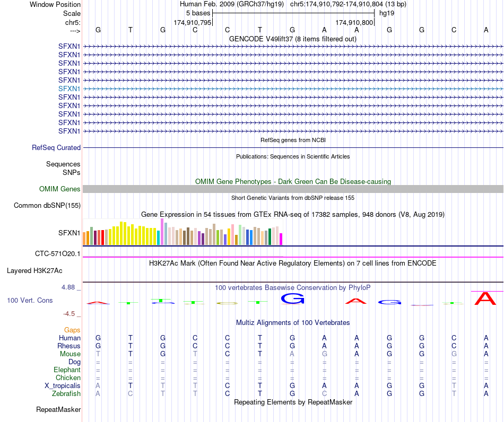Click the Mouse species row label
Viewport: 504px width, 422px height.
pyautogui.click(x=70, y=354)
